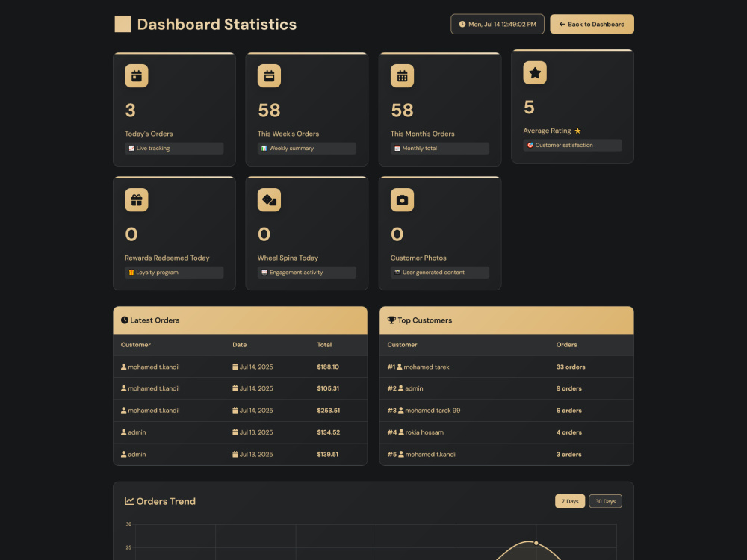This screenshot has height=560, width=747.
Task: Click the Average Rating value 5
Action: click(x=529, y=107)
